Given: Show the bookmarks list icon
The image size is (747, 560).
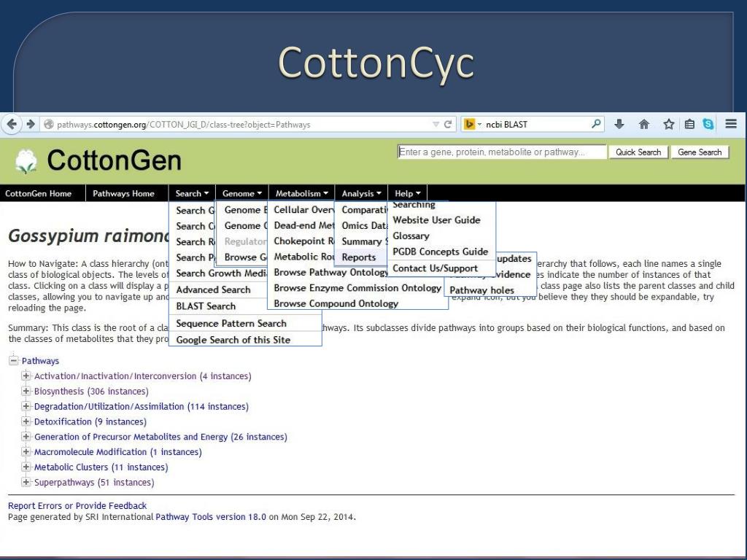Looking at the screenshot, I should click(x=689, y=124).
